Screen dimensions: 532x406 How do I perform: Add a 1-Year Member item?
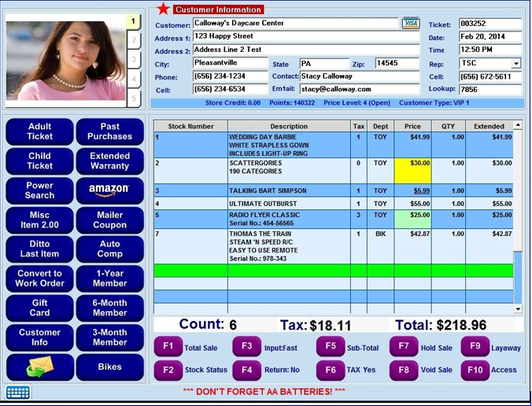coord(110,279)
